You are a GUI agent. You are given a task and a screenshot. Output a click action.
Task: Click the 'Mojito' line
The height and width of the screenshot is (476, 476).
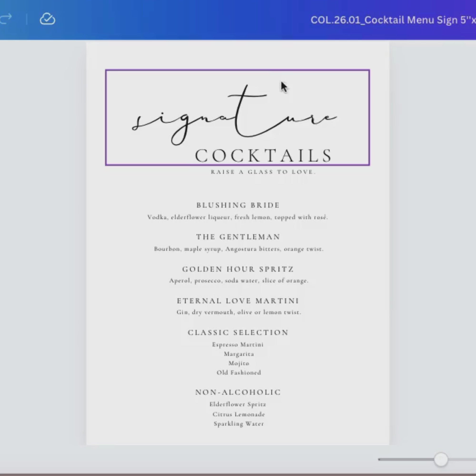239,363
